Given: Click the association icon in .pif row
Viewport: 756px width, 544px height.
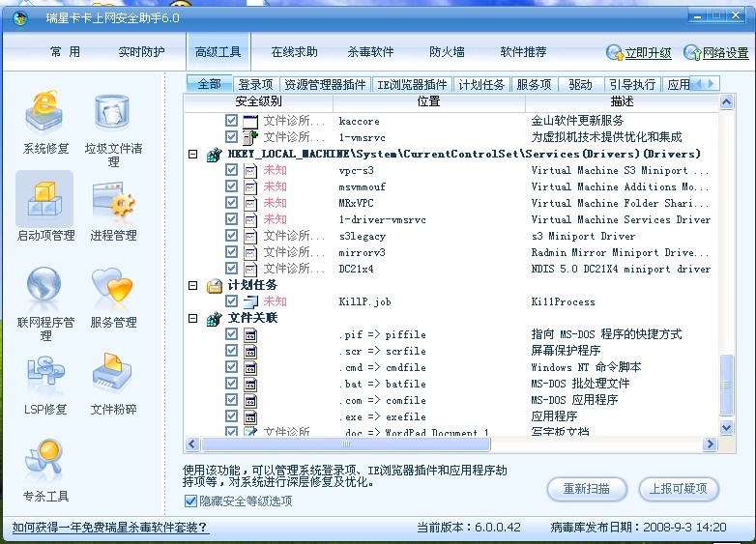Looking at the screenshot, I should click(249, 335).
